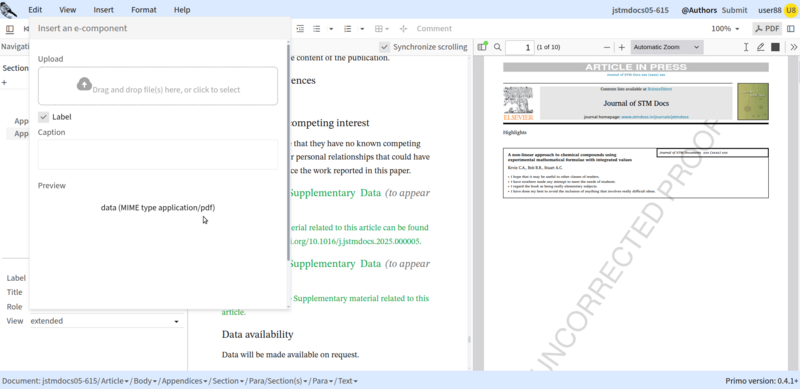The width and height of the screenshot is (800, 389).
Task: Toggle the PDF viewer sidebar icon
Action: click(482, 47)
